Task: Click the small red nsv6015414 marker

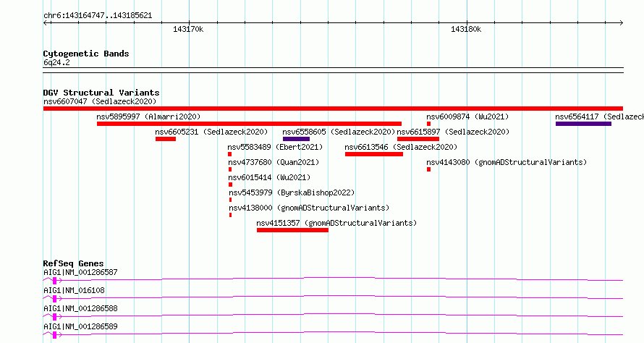Action: [x=230, y=185]
